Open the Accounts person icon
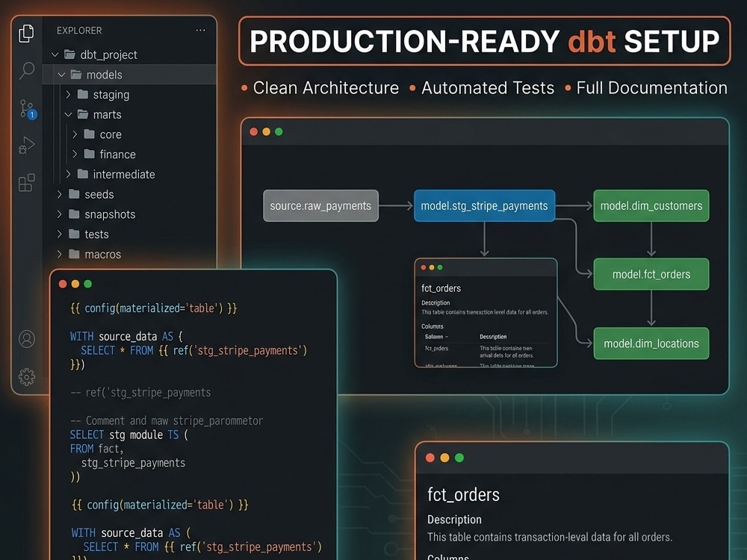747x560 pixels. (27, 339)
